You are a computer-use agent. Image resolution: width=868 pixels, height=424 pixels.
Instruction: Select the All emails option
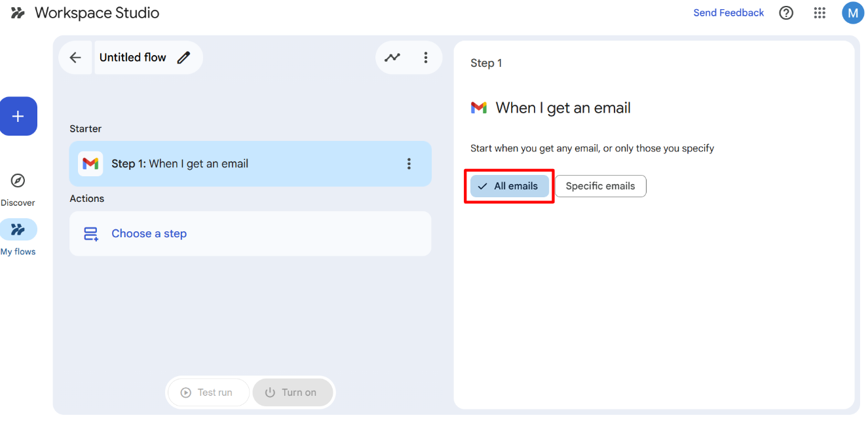point(509,186)
